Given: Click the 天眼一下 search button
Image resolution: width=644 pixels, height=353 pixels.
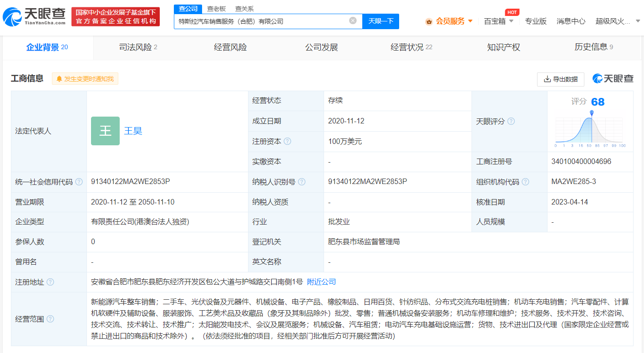Looking at the screenshot, I should click(380, 21).
